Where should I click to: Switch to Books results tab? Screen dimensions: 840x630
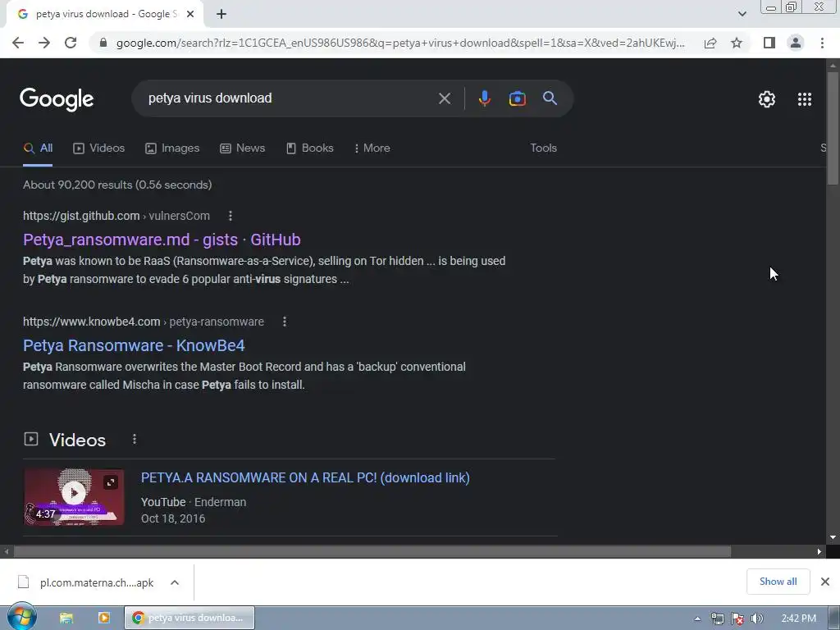point(309,148)
